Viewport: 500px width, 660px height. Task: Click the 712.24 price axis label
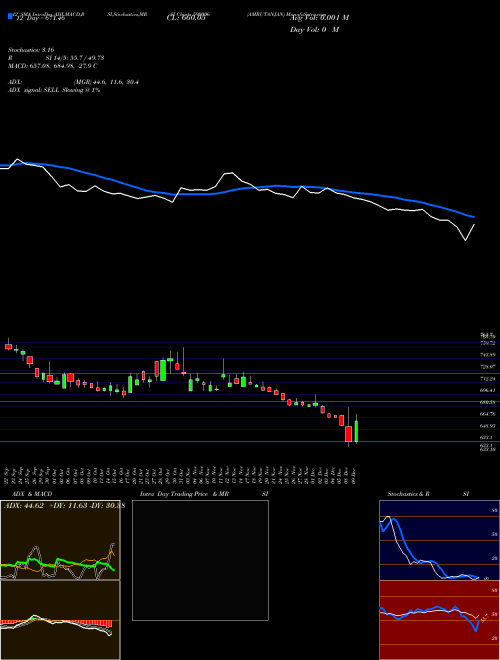[488, 379]
